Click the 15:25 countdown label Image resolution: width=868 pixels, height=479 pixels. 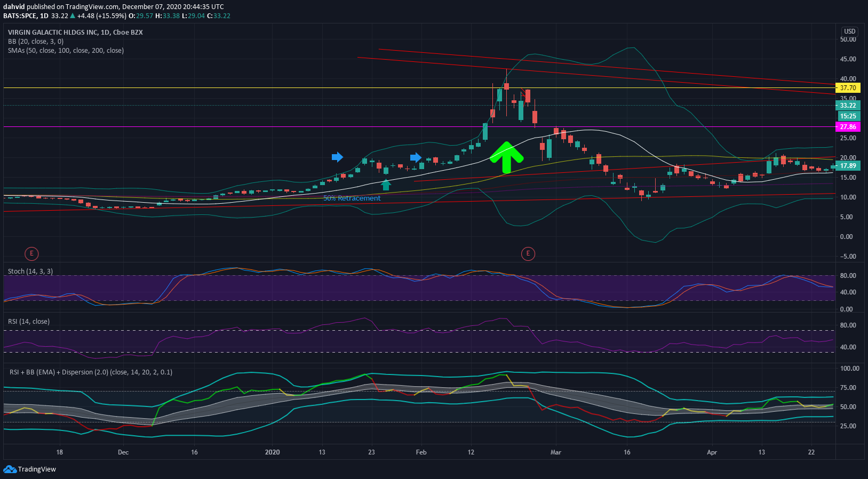tap(848, 116)
